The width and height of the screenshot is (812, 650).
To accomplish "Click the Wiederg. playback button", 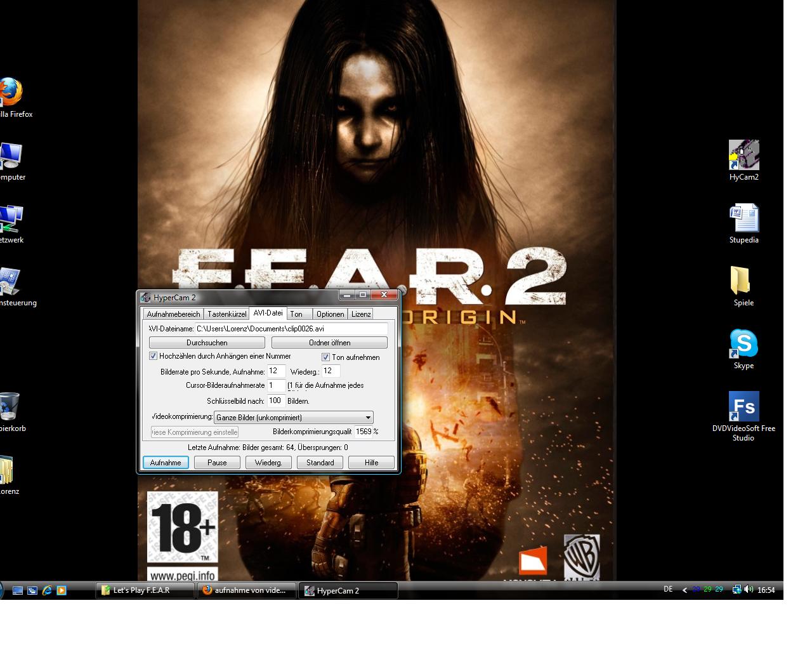I will coord(268,463).
